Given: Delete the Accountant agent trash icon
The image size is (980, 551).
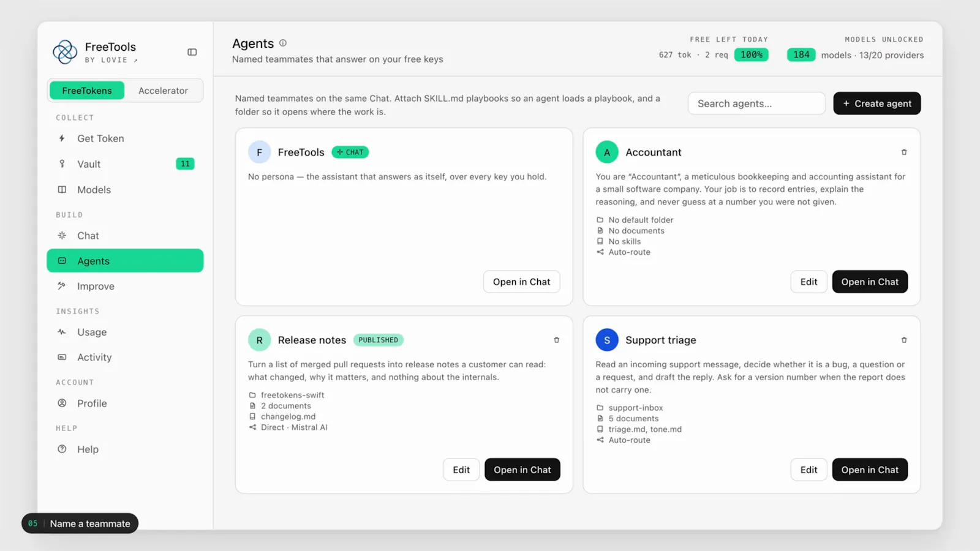Looking at the screenshot, I should point(904,152).
